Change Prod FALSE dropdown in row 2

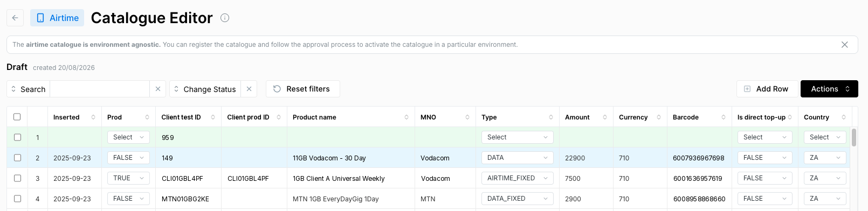tap(128, 158)
